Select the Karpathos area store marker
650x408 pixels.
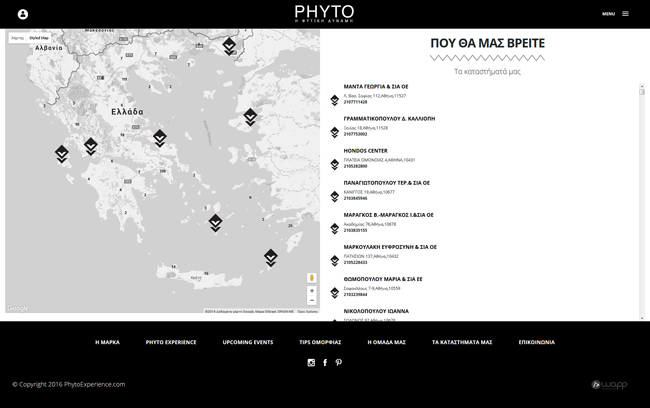271,258
